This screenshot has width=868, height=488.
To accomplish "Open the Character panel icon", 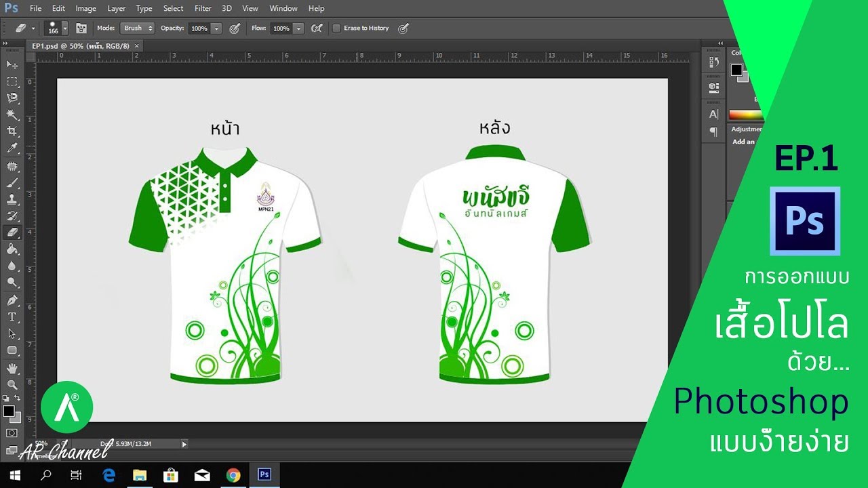I will point(713,115).
